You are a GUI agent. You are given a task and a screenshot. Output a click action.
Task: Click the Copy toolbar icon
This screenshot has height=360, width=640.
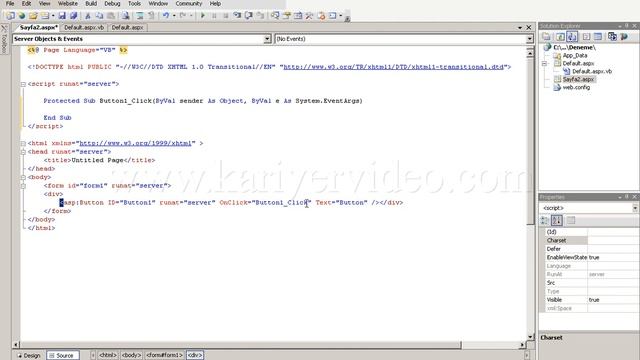coord(99,16)
